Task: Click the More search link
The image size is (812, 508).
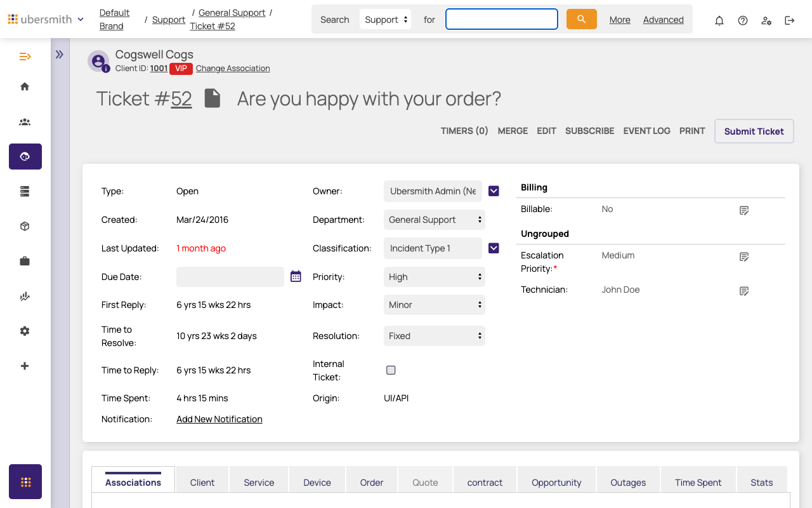Action: [x=620, y=20]
